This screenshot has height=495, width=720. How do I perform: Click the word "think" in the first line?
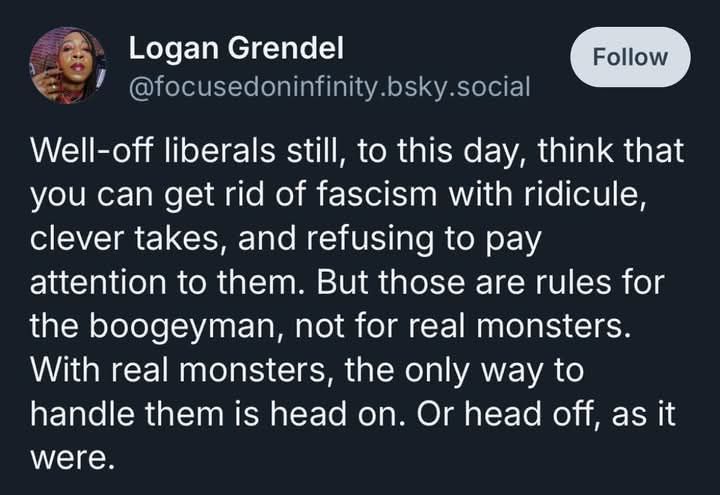pos(575,150)
